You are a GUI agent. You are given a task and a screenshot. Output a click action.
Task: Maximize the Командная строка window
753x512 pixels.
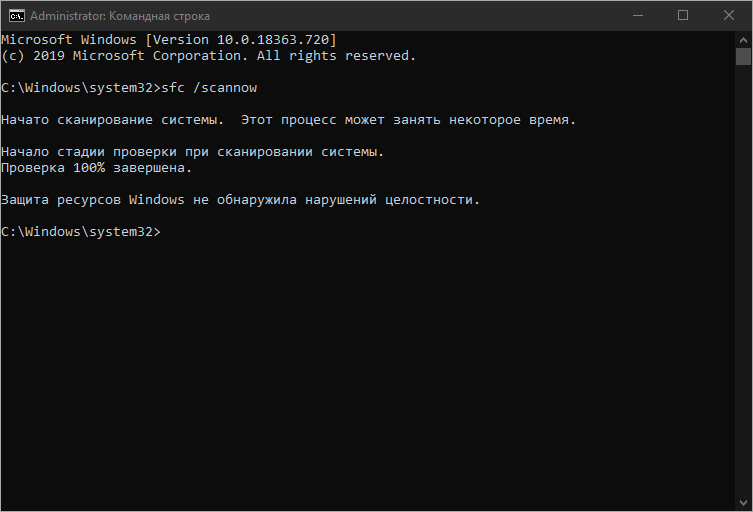(683, 16)
